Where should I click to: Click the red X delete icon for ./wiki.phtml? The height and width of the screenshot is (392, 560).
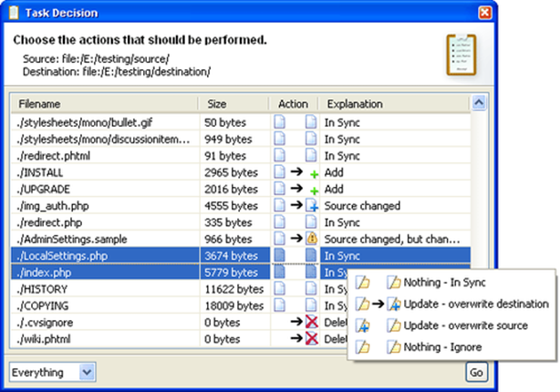pos(311,338)
